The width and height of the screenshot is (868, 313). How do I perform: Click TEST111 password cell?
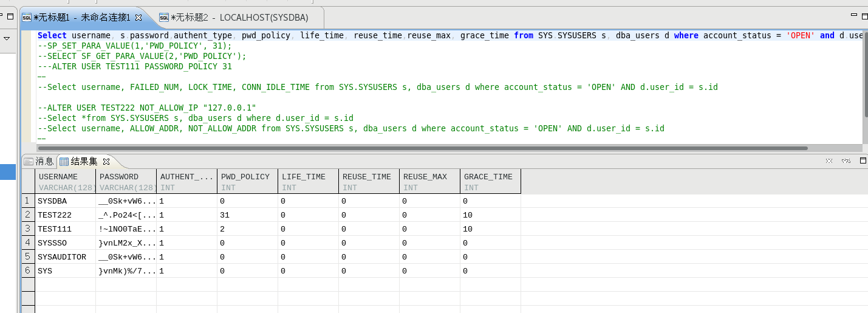point(126,229)
